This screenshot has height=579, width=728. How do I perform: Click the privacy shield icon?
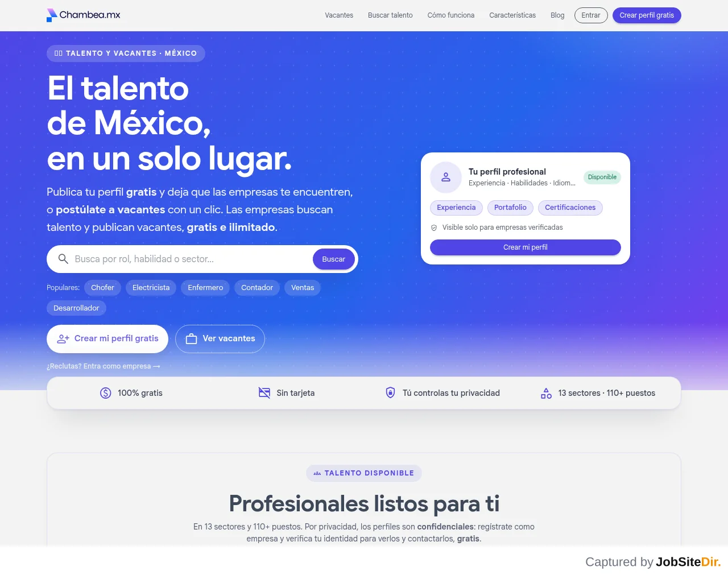(390, 392)
